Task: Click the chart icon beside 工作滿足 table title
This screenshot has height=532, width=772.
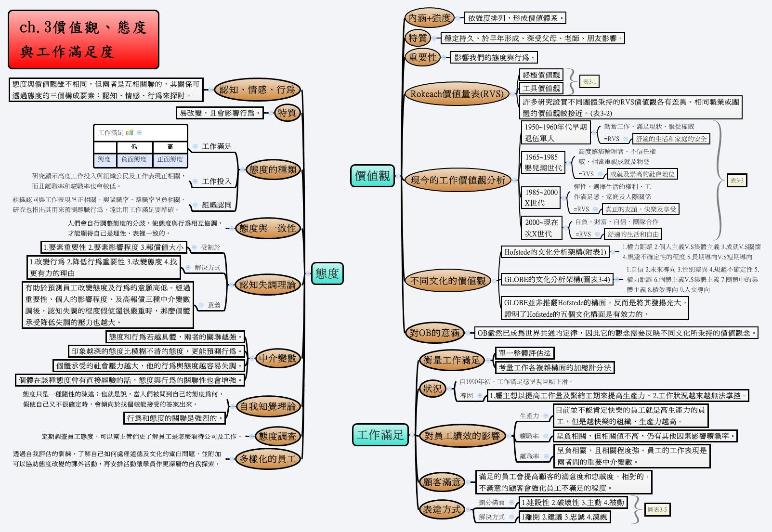Action: 129,133
